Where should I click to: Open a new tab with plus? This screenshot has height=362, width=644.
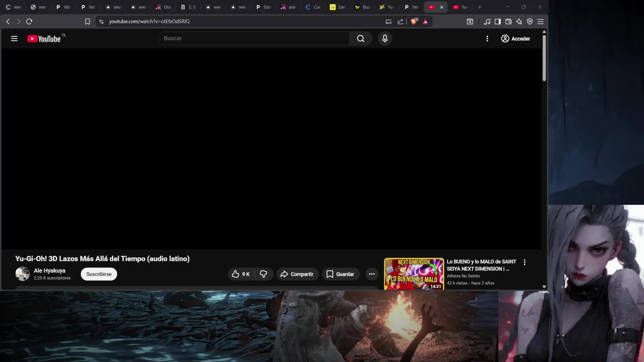pos(479,7)
